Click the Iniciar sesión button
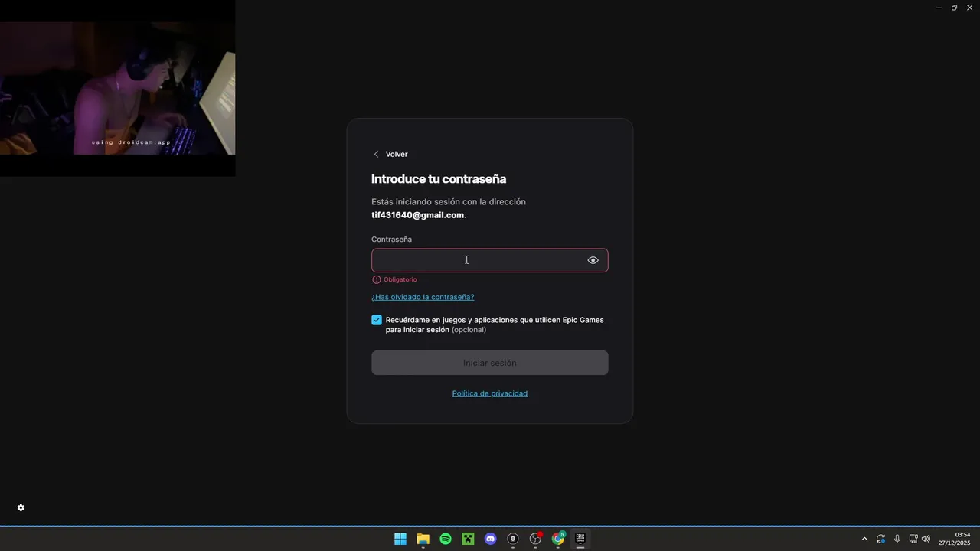Image resolution: width=980 pixels, height=551 pixels. (x=490, y=363)
